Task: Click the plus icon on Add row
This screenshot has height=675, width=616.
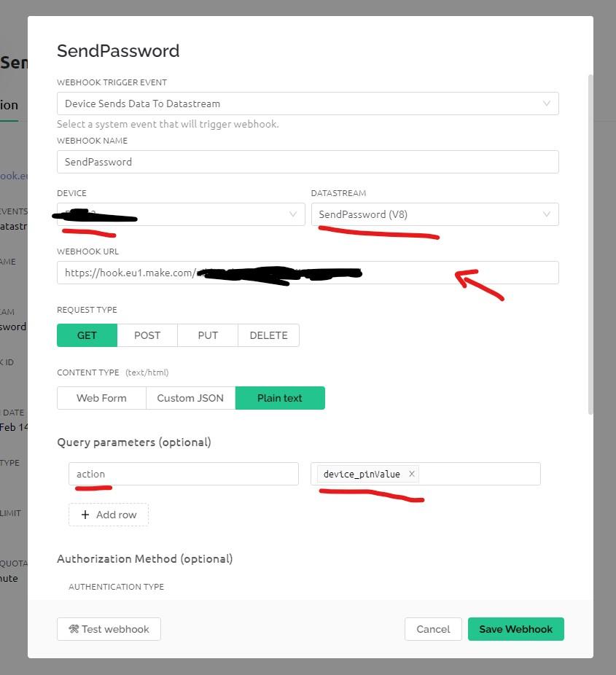Action: point(87,515)
